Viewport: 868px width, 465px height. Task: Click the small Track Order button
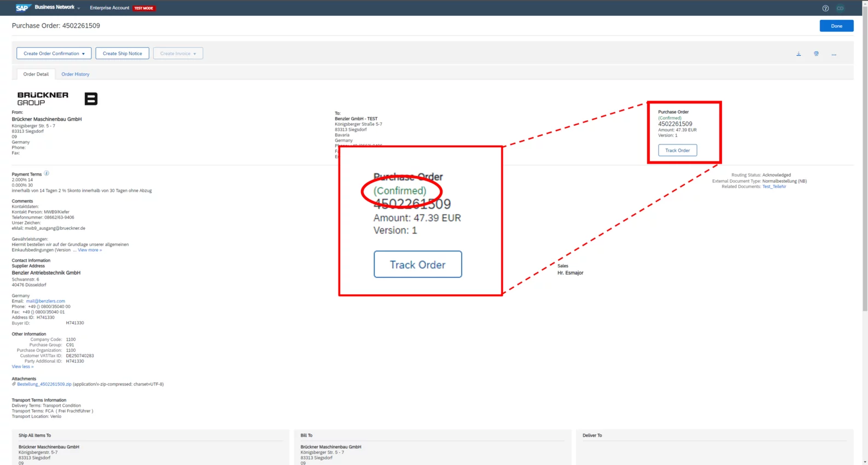click(677, 150)
